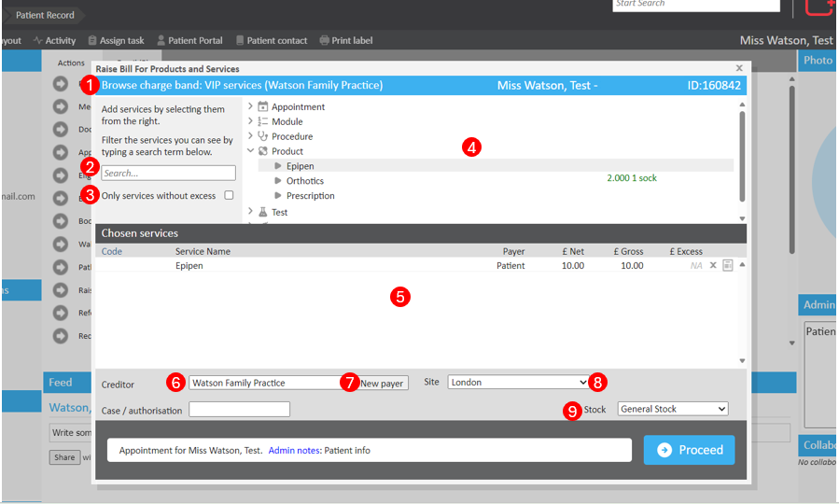Select Orthotics from the Product list

(x=305, y=181)
